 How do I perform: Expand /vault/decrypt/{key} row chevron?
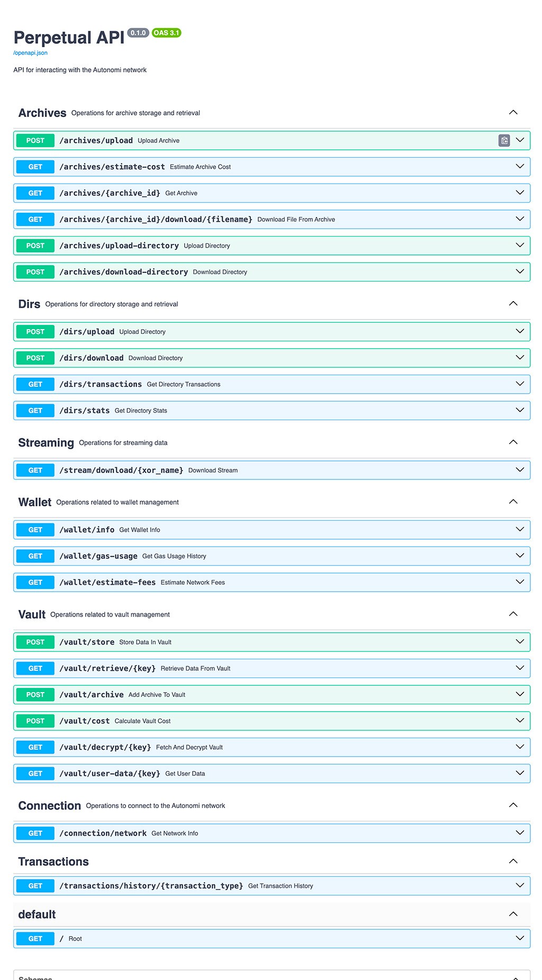[520, 747]
